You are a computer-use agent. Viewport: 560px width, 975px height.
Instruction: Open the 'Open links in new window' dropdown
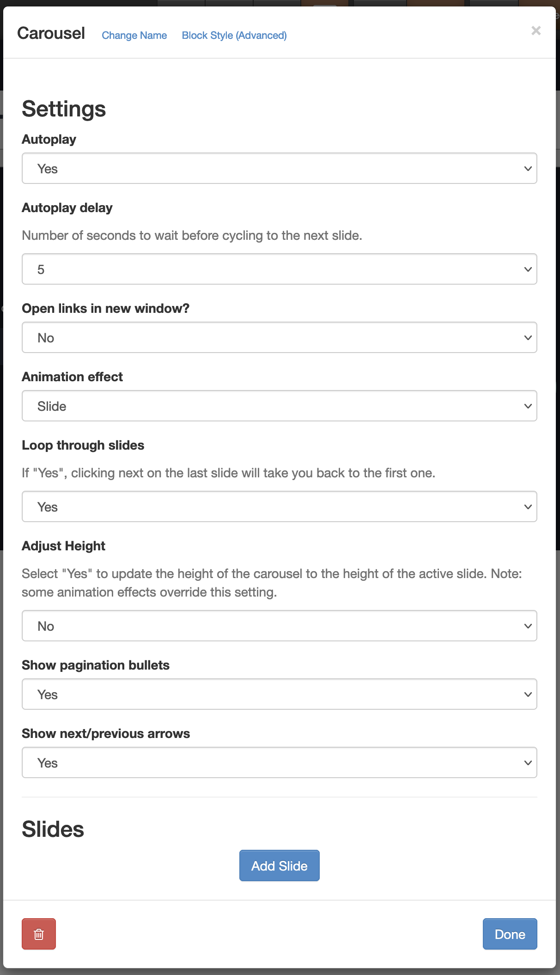(279, 337)
